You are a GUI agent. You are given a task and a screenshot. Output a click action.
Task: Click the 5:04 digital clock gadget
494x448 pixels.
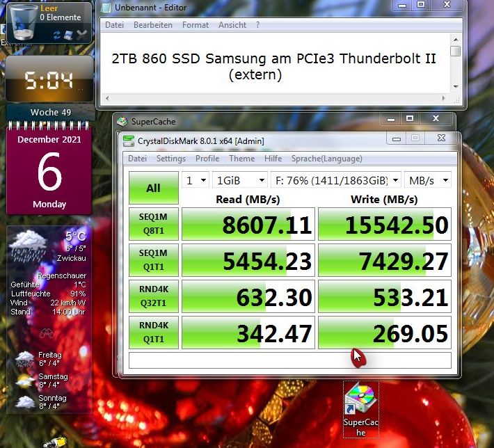tap(49, 79)
